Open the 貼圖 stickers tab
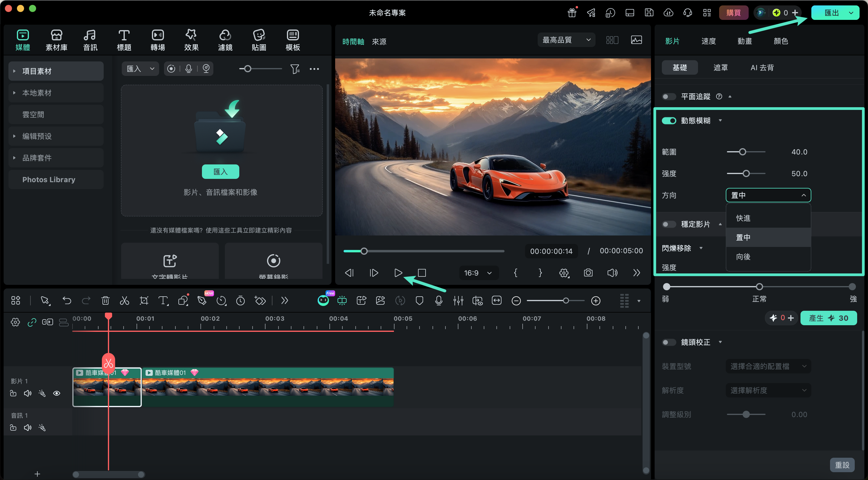The image size is (868, 480). pyautogui.click(x=259, y=40)
